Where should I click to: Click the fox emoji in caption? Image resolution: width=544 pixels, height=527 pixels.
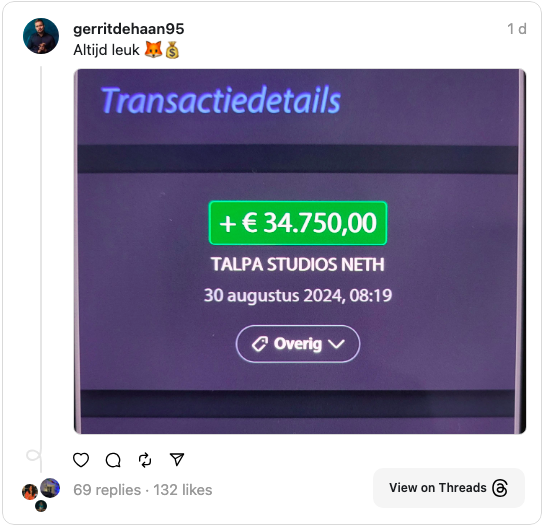[x=153, y=50]
